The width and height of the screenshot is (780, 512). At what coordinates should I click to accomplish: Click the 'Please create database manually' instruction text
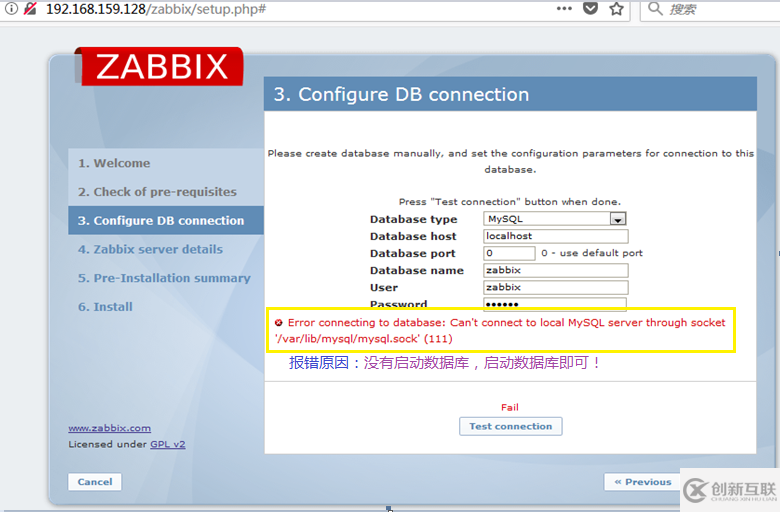coord(510,161)
